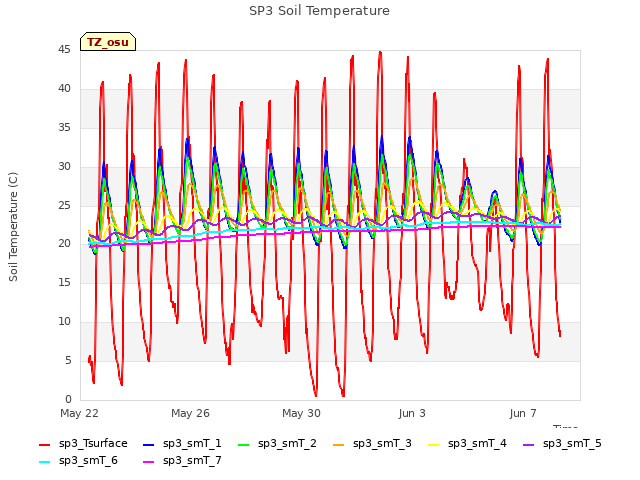Click the 20 y-axis tick label
The height and width of the screenshot is (480, 640).
(64, 244)
